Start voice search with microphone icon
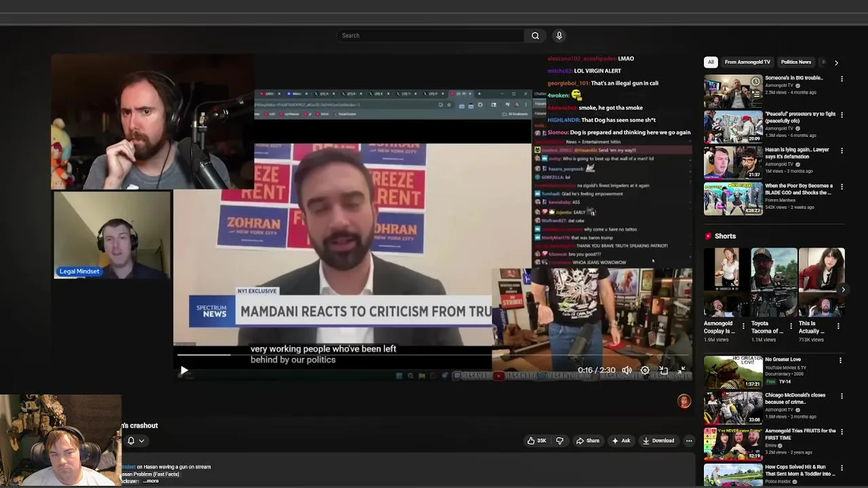 [x=559, y=35]
